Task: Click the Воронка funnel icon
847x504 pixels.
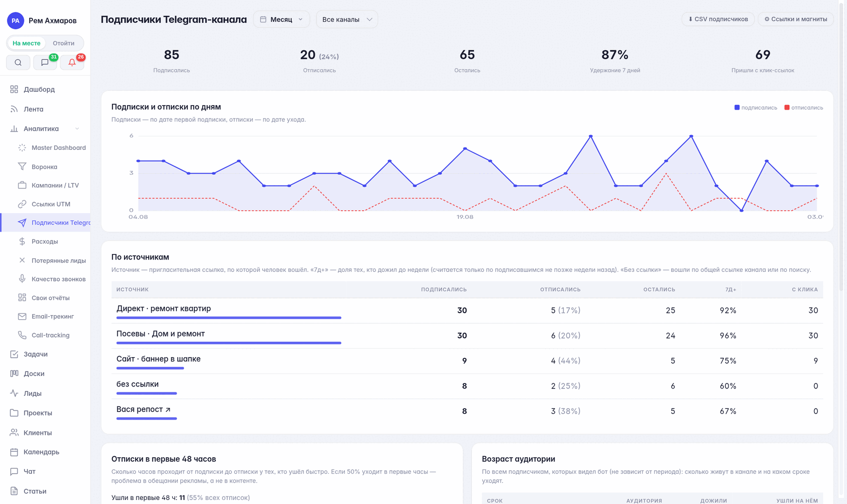Action: [x=22, y=166]
